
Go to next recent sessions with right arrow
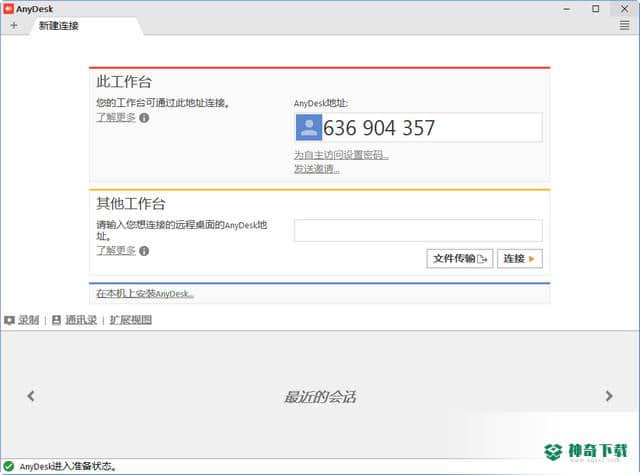pos(609,396)
